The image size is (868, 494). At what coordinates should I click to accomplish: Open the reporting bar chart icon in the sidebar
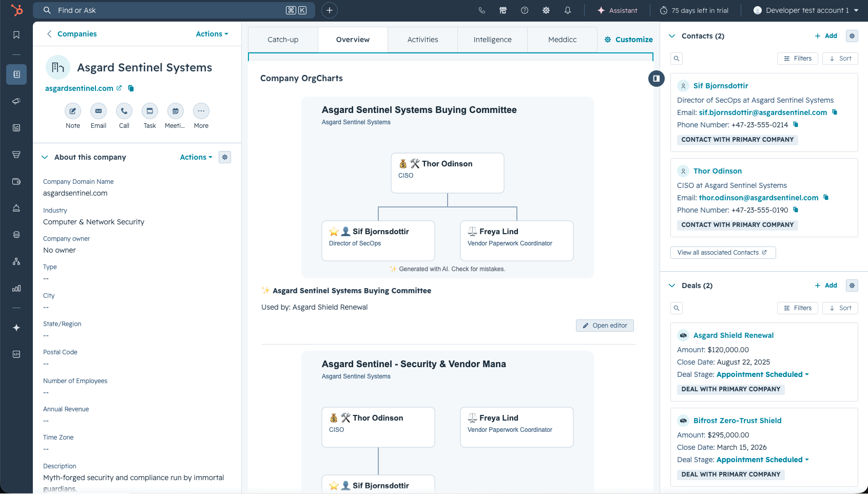point(16,288)
